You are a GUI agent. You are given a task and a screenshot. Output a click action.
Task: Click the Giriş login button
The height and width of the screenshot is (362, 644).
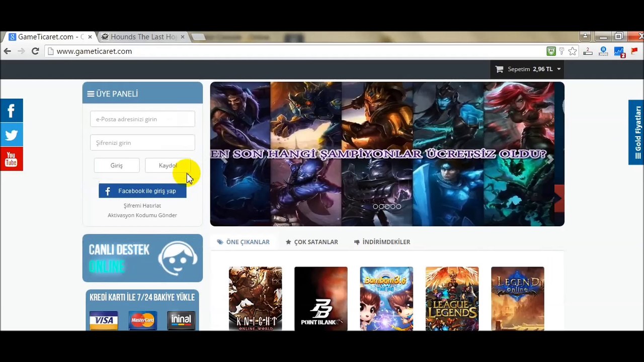point(117,165)
